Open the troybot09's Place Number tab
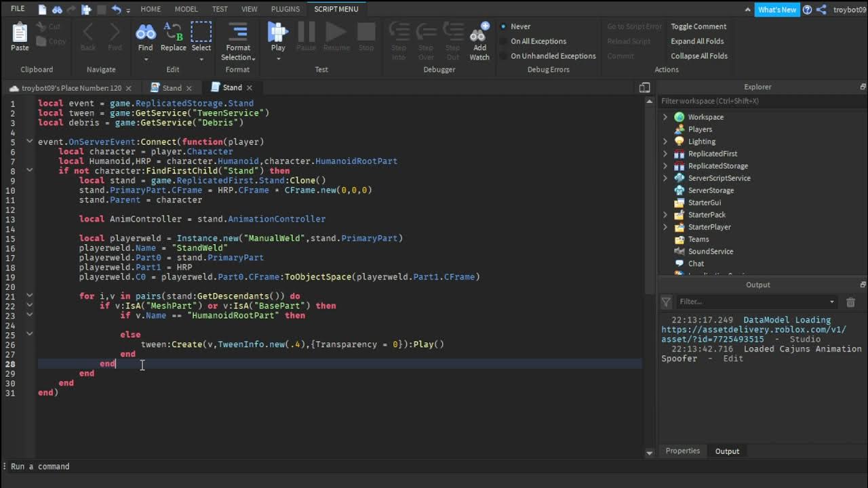Image resolution: width=868 pixels, height=488 pixels. (x=71, y=88)
